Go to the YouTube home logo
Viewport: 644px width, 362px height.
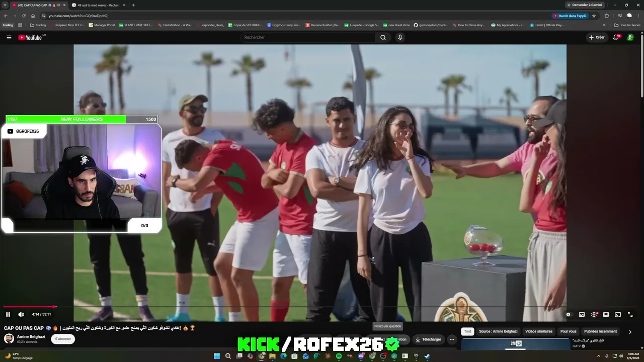30,37
